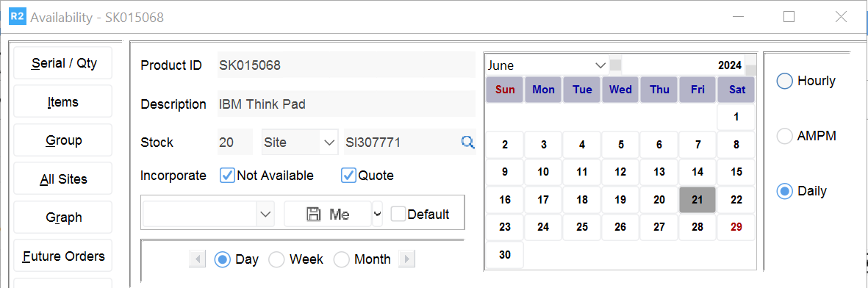Viewport: 868px width, 288px height.
Task: Switch to the Group view
Action: coord(63,140)
